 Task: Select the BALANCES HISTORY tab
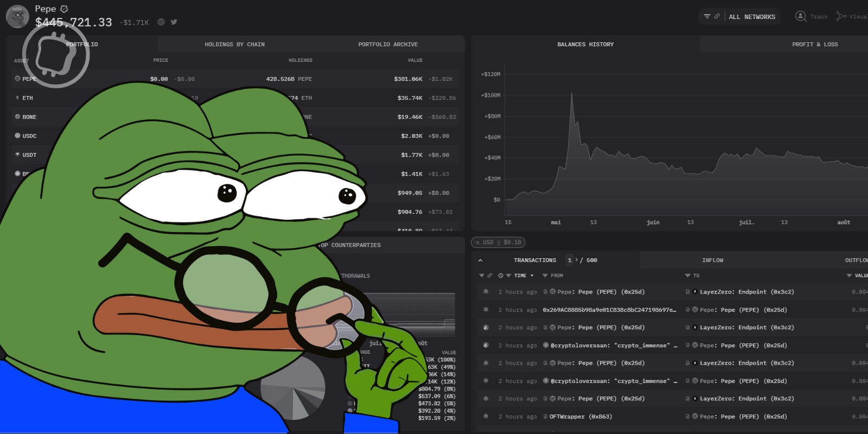(585, 44)
